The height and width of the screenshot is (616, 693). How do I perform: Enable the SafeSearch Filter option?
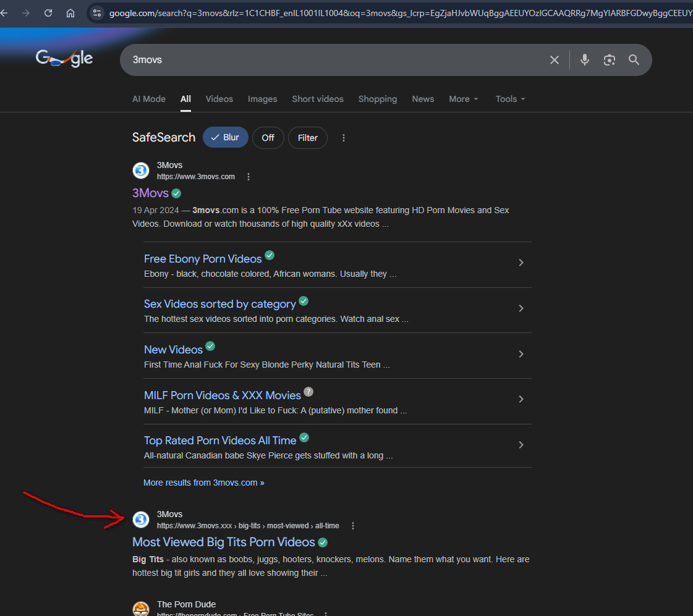307,138
